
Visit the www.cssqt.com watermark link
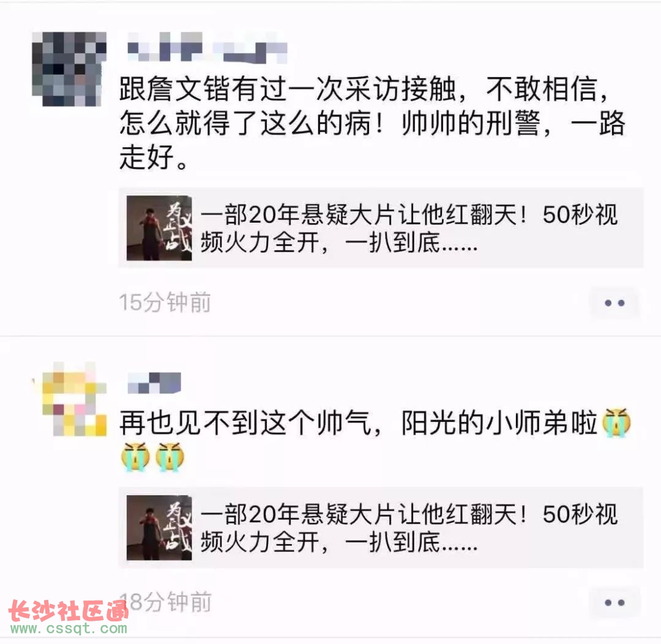tap(69, 629)
